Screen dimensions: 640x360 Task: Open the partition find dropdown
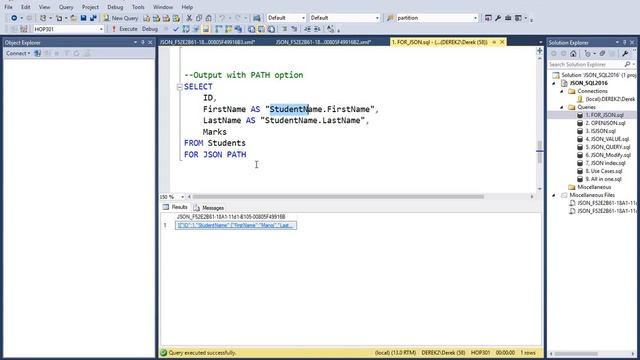(475, 18)
